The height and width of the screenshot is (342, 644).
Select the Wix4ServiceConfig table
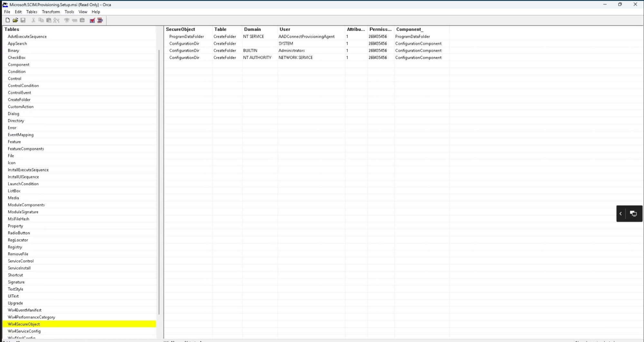coord(79,331)
